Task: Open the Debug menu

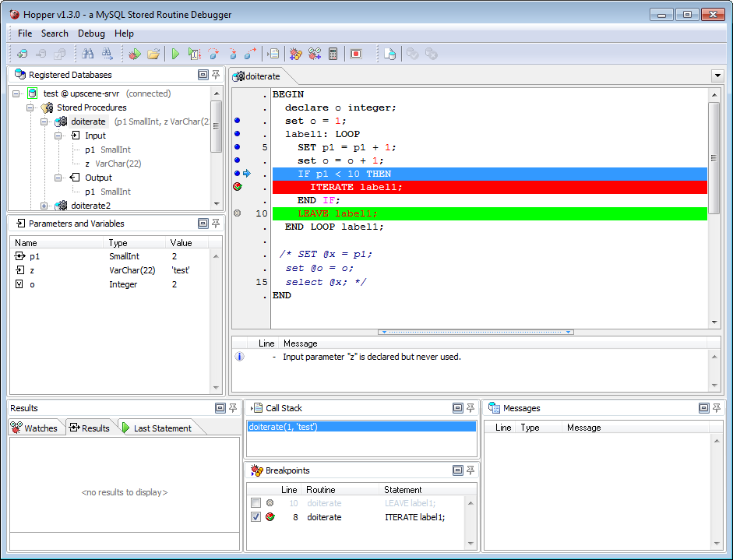Action: [x=91, y=33]
